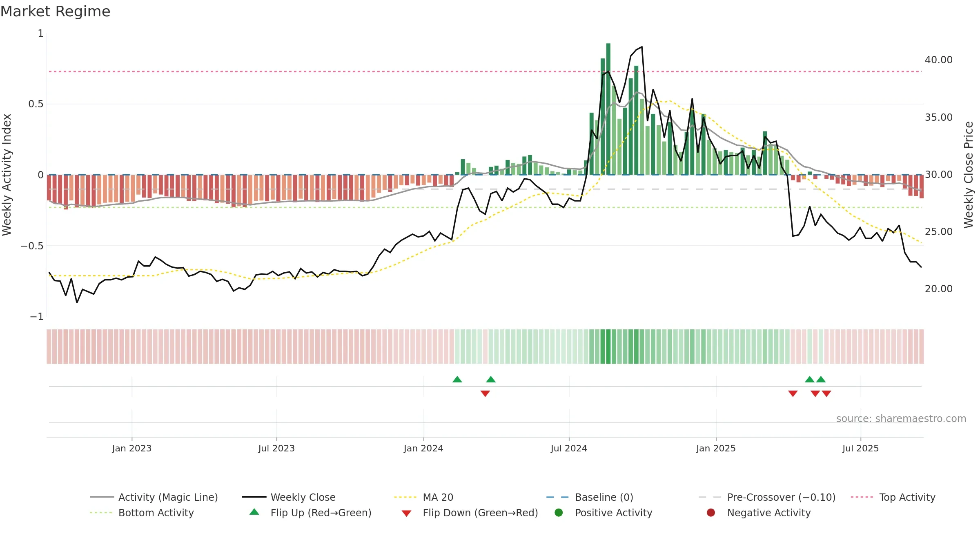Click the red Flip Down triangle legend icon

coord(406,513)
